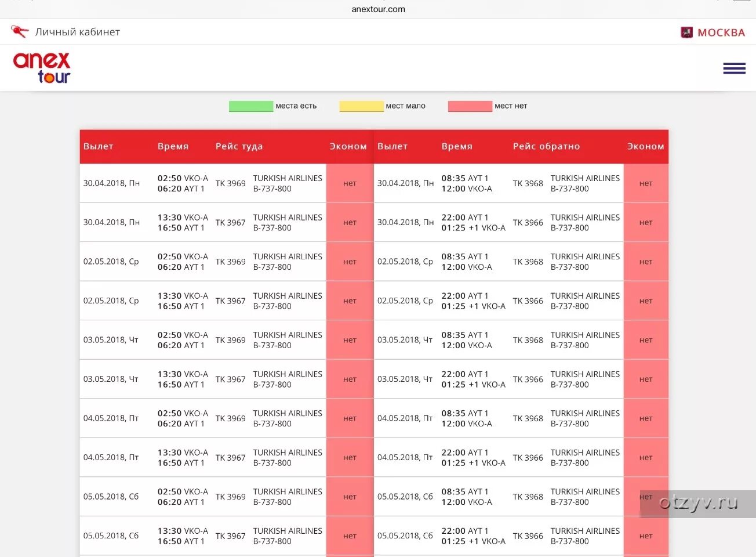
Task: Click flight TK 3966 on 04.05.2018 row
Action: pyautogui.click(x=528, y=457)
